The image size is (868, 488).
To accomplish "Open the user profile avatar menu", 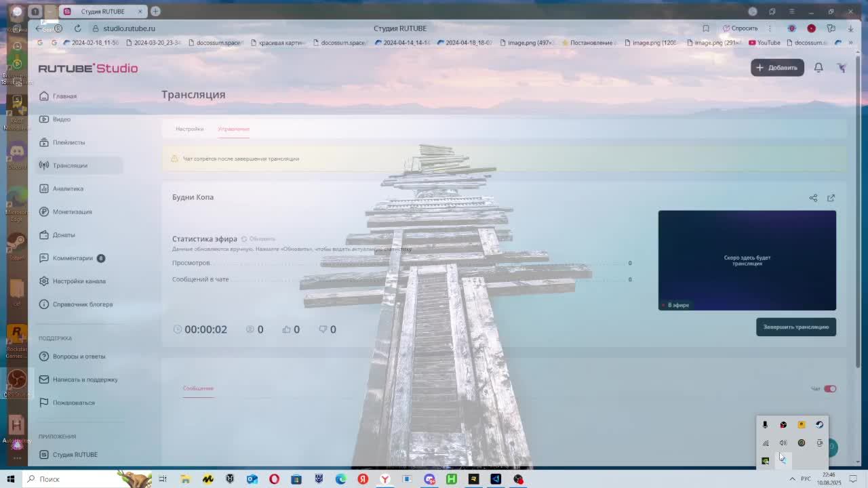I will tap(842, 68).
